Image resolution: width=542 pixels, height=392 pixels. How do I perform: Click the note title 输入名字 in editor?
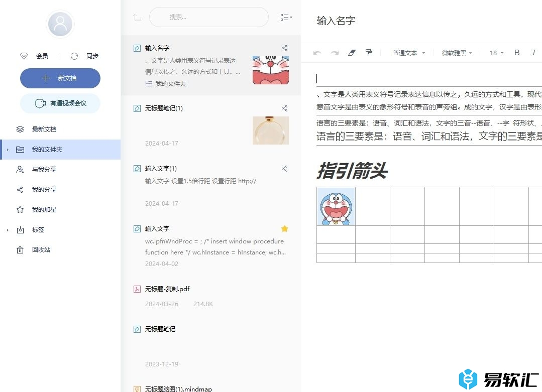coord(336,21)
